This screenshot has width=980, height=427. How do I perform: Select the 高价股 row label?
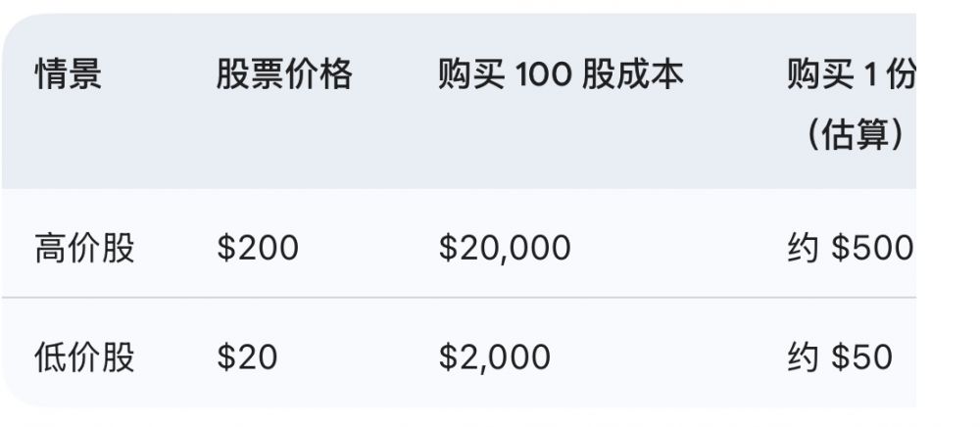click(84, 248)
